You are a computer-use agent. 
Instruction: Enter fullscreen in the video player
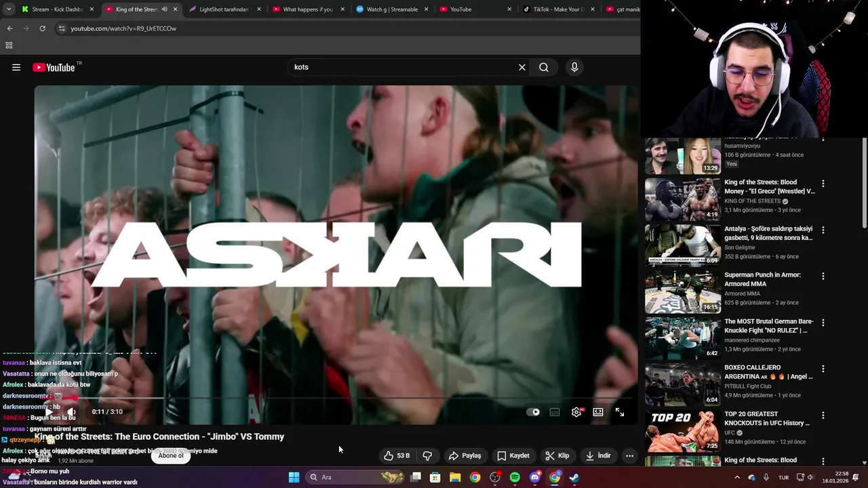coord(620,412)
